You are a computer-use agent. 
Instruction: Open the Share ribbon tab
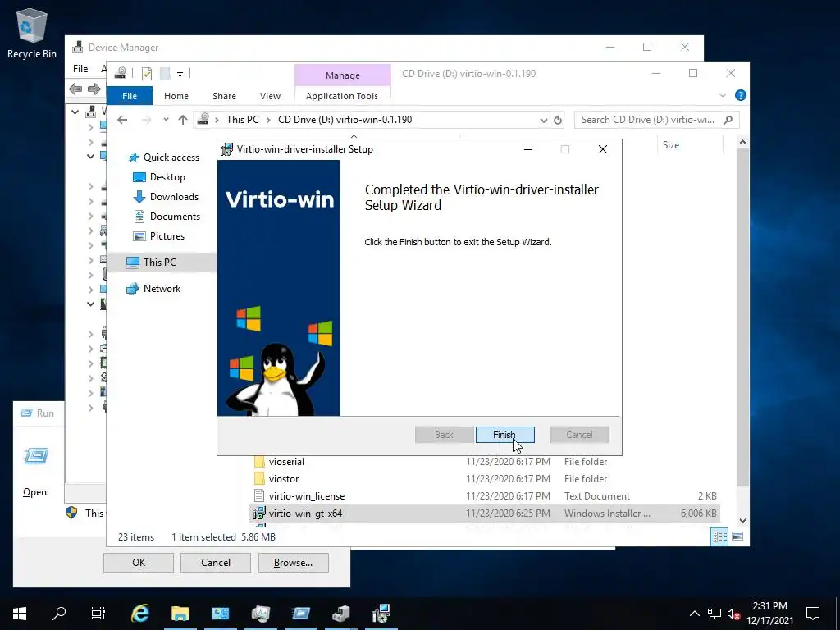click(224, 96)
